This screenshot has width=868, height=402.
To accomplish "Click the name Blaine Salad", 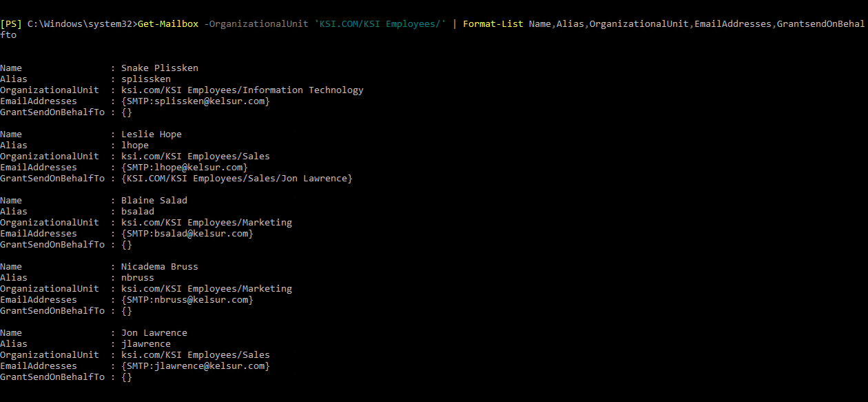I will (x=154, y=201).
